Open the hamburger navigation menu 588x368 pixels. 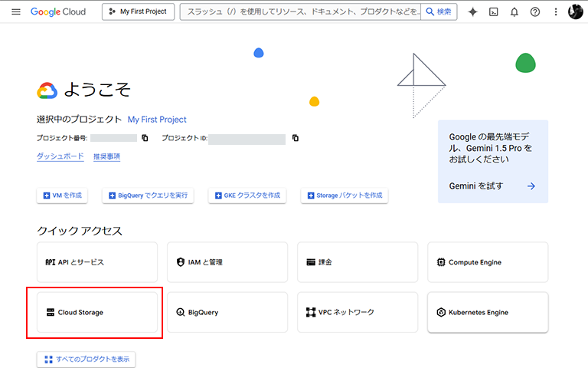click(x=16, y=11)
